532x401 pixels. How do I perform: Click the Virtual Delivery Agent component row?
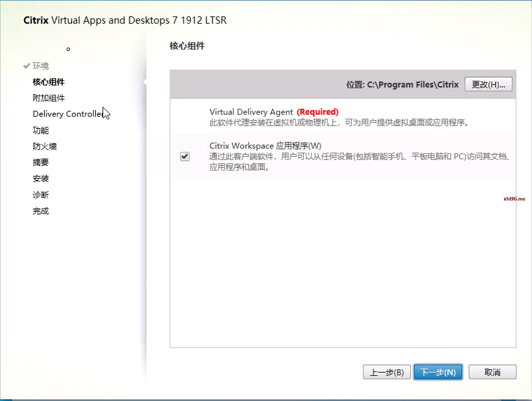(x=251, y=112)
